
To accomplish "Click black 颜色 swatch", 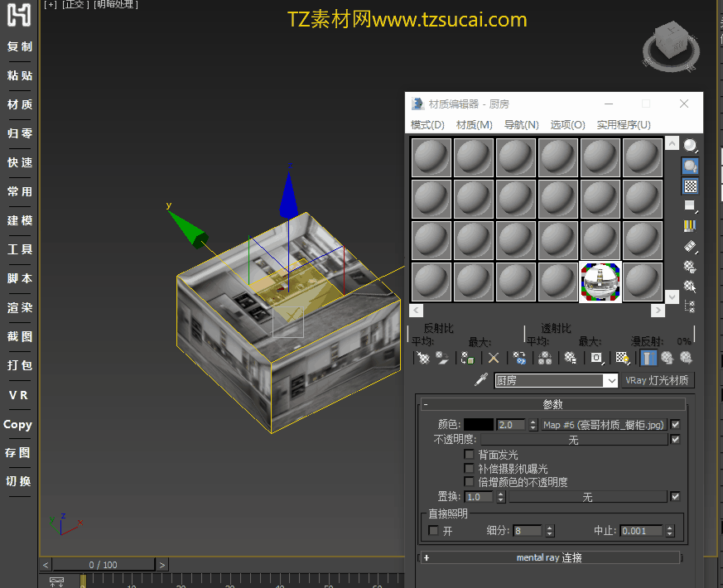I will [x=479, y=425].
